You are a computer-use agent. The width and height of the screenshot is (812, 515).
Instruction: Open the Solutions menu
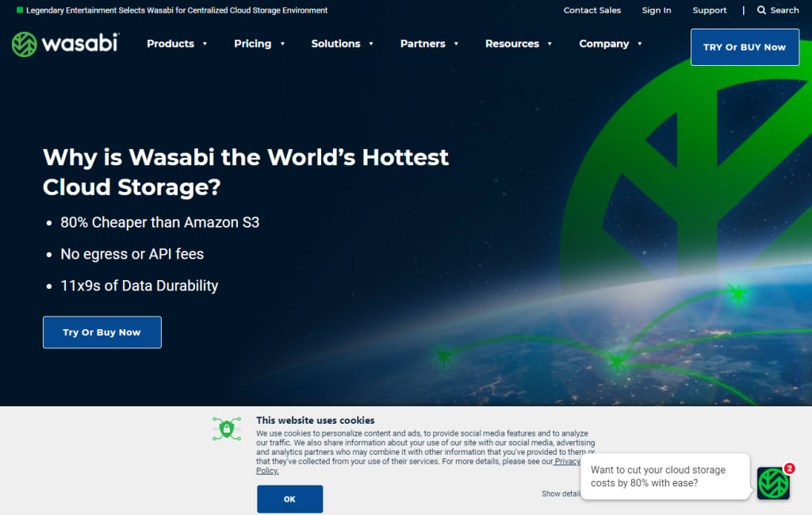tap(335, 44)
